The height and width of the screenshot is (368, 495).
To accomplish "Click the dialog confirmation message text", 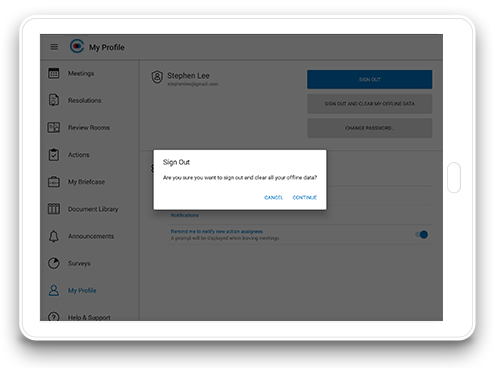I will click(240, 178).
